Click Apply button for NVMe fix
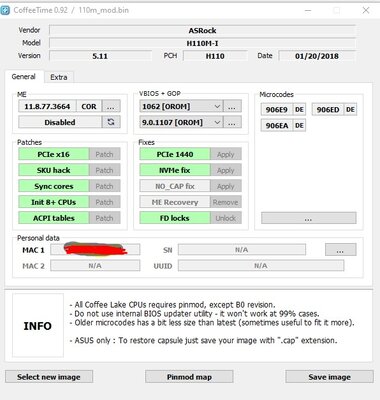Image resolution: width=380 pixels, height=400 pixels. tap(226, 170)
